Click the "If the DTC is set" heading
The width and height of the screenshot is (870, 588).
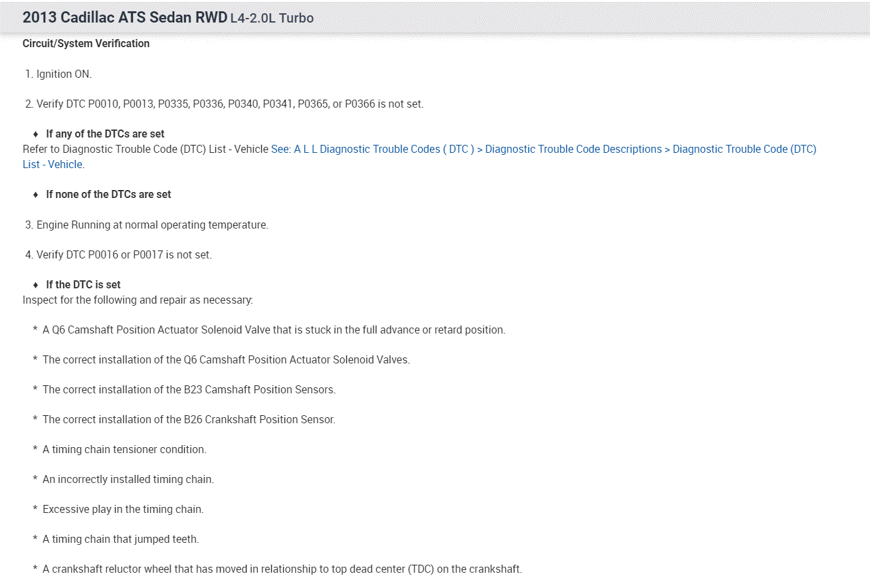(83, 285)
